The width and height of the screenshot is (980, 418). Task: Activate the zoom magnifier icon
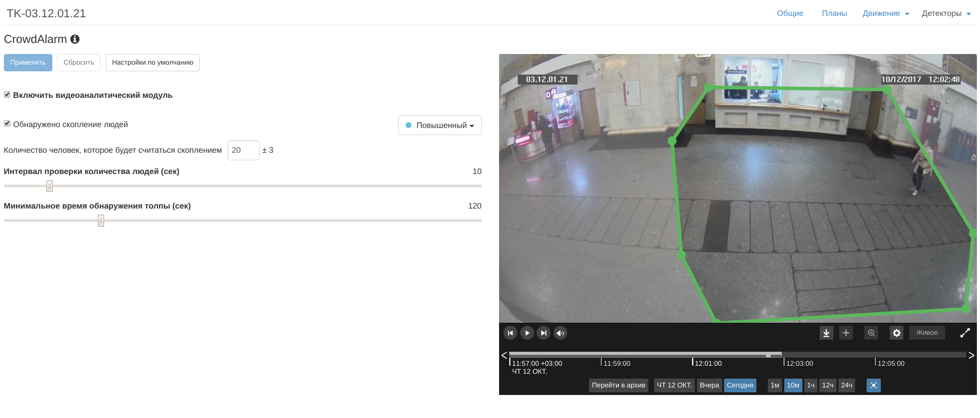pos(871,333)
